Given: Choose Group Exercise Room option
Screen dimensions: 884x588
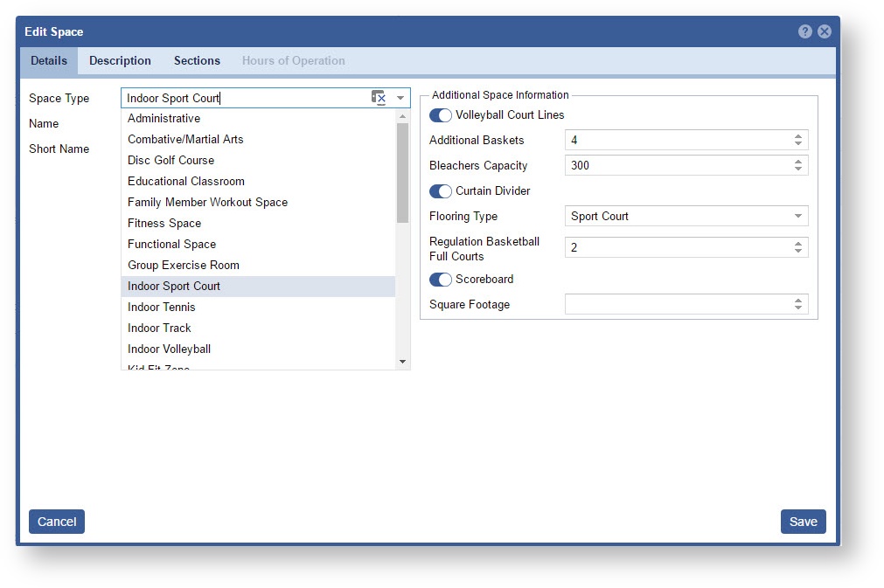Looking at the screenshot, I should [x=184, y=266].
